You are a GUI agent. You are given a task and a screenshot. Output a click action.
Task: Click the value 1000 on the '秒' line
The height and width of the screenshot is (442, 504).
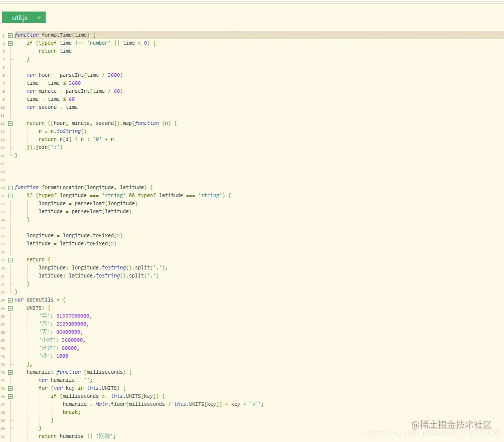click(62, 356)
